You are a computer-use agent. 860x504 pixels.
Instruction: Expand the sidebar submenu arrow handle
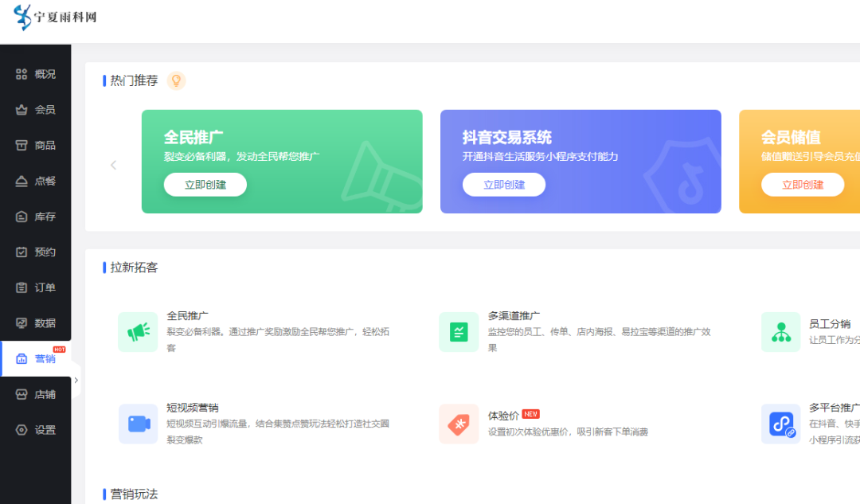[76, 380]
